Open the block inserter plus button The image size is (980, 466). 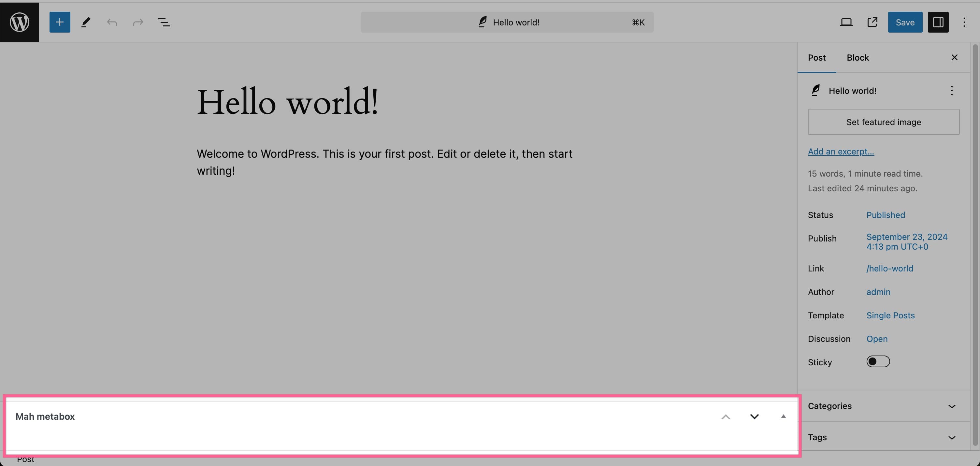click(60, 22)
